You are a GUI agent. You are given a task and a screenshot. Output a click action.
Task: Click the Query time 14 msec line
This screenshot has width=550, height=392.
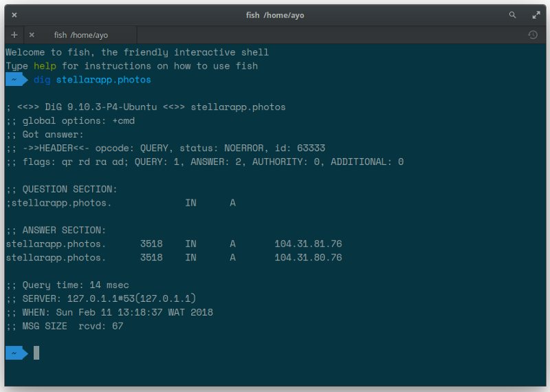67,285
